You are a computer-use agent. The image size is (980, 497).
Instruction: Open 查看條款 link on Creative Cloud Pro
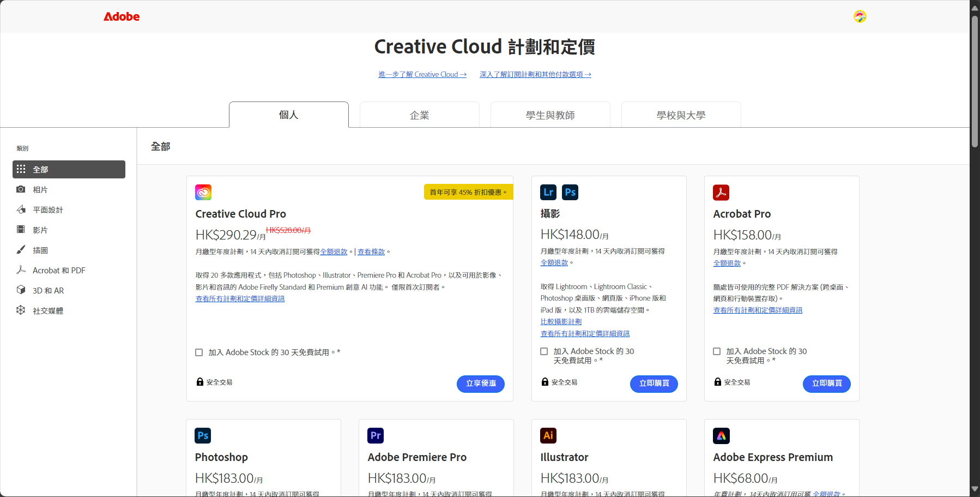[x=371, y=252]
